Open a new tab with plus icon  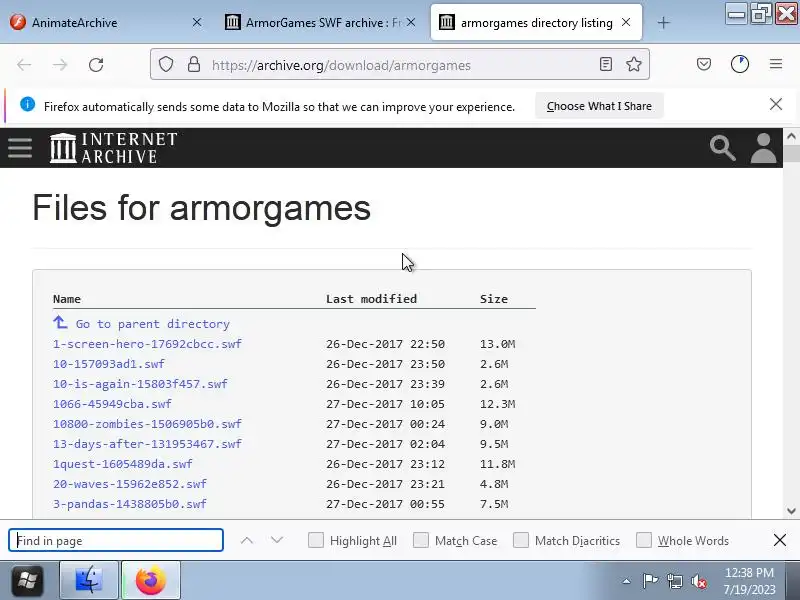[x=663, y=22]
